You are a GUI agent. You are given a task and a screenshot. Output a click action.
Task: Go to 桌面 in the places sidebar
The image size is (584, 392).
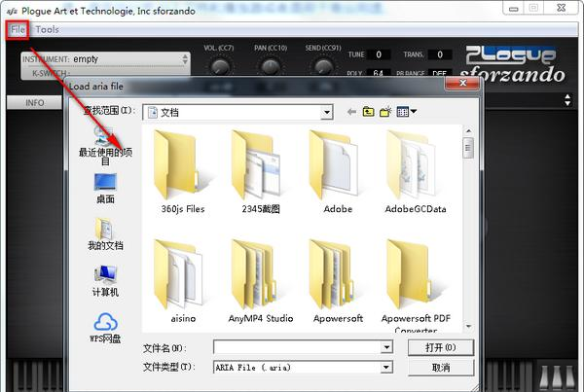pyautogui.click(x=105, y=189)
